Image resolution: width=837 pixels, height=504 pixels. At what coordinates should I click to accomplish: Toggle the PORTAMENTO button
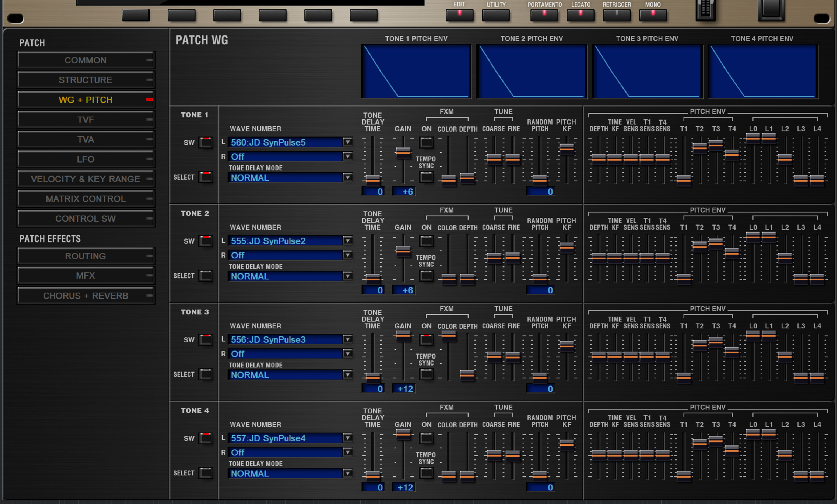(544, 15)
